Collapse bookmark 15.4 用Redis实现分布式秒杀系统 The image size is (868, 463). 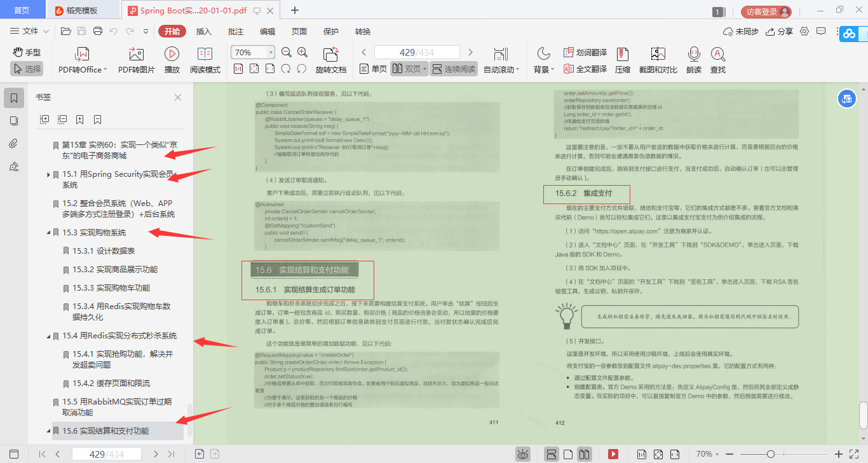pos(48,336)
